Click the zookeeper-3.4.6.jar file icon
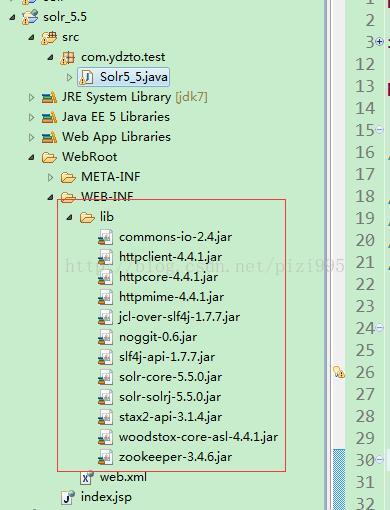This screenshot has height=510, width=390. (105, 457)
